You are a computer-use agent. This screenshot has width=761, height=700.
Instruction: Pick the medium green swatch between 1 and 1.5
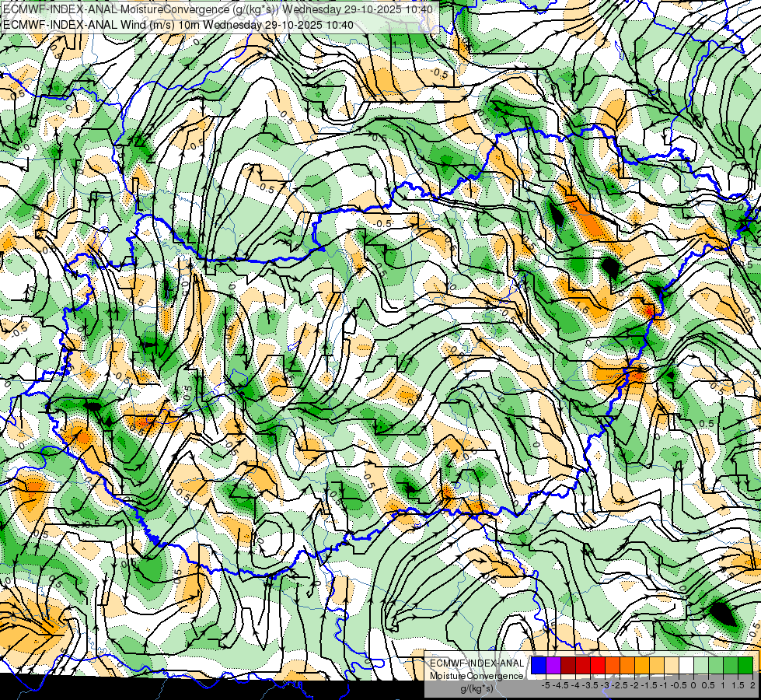731,665
